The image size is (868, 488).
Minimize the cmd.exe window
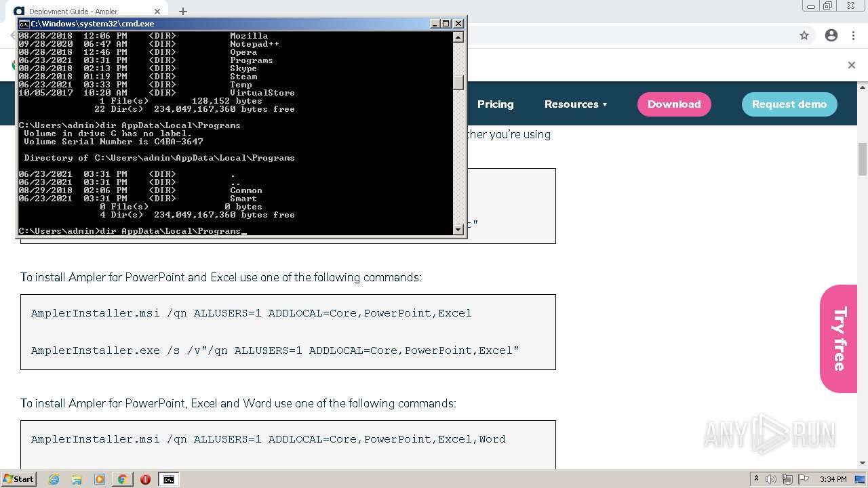tap(435, 24)
